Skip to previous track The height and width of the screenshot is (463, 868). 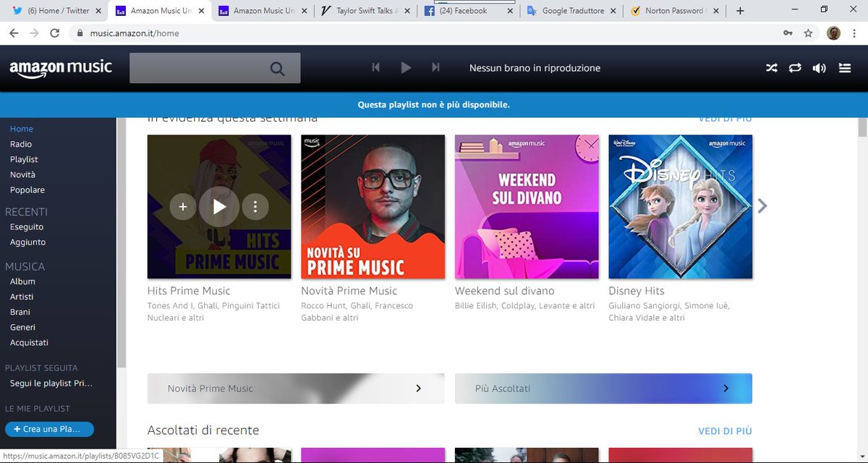coord(376,67)
